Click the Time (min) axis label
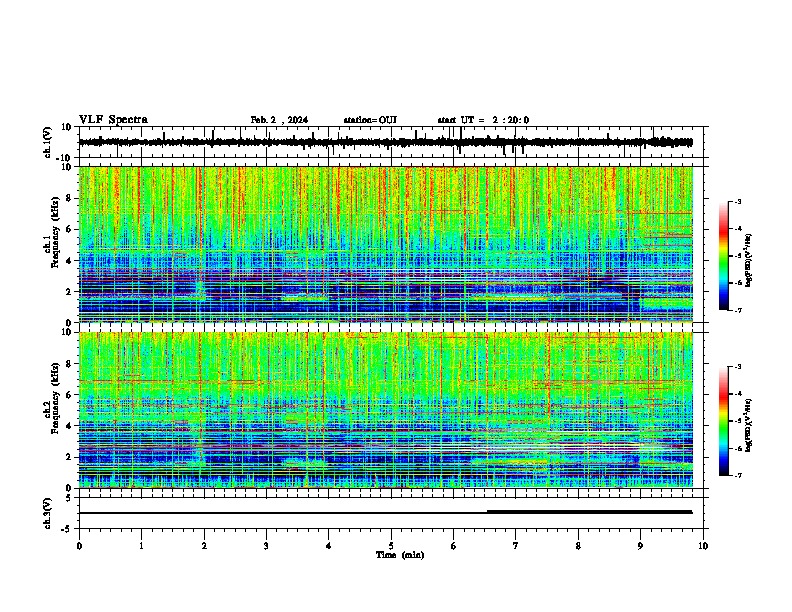The height and width of the screenshot is (612, 792). [400, 555]
